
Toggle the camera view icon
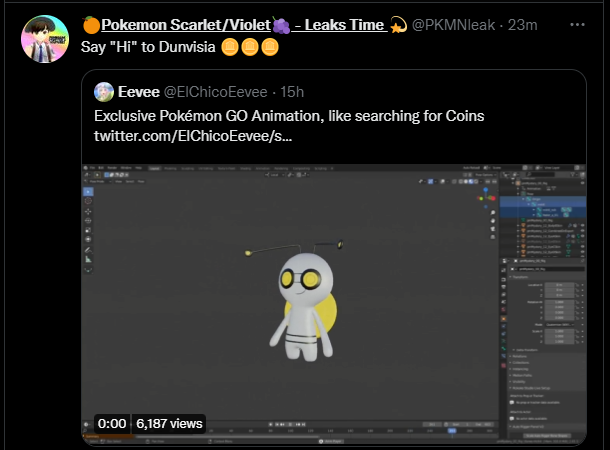click(x=493, y=229)
